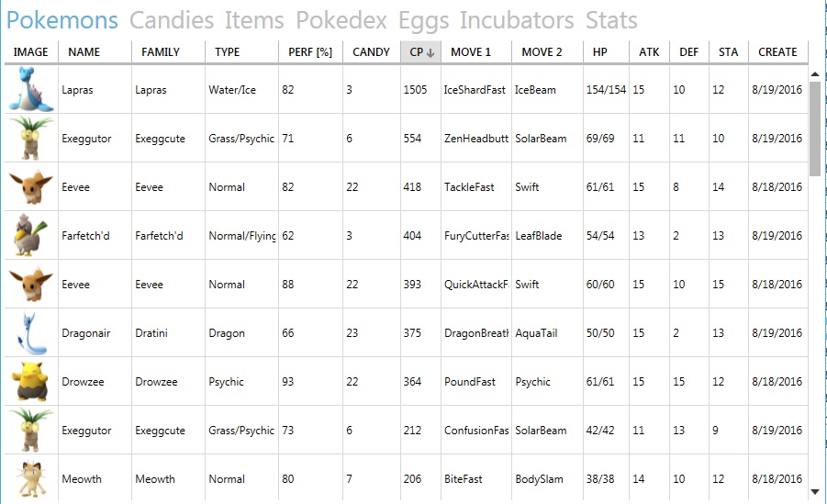Open the Incubators tab
The width and height of the screenshot is (827, 504).
(x=517, y=20)
